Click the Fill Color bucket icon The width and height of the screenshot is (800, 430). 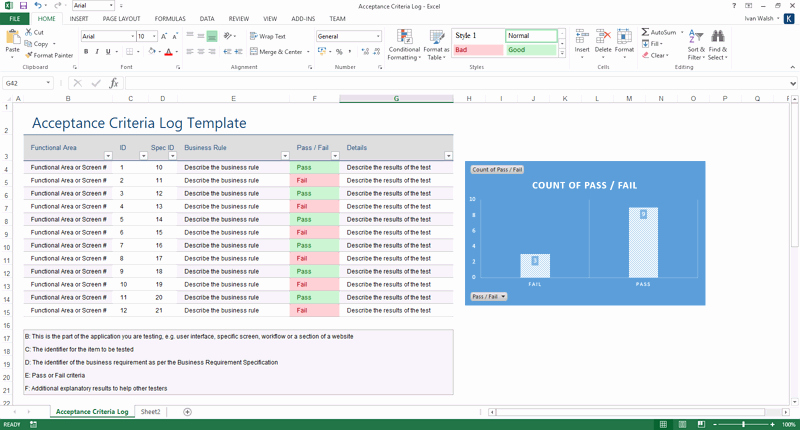tap(152, 52)
